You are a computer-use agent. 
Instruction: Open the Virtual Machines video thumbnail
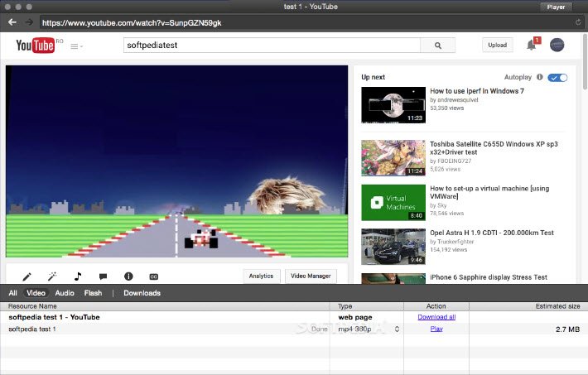[x=393, y=203]
